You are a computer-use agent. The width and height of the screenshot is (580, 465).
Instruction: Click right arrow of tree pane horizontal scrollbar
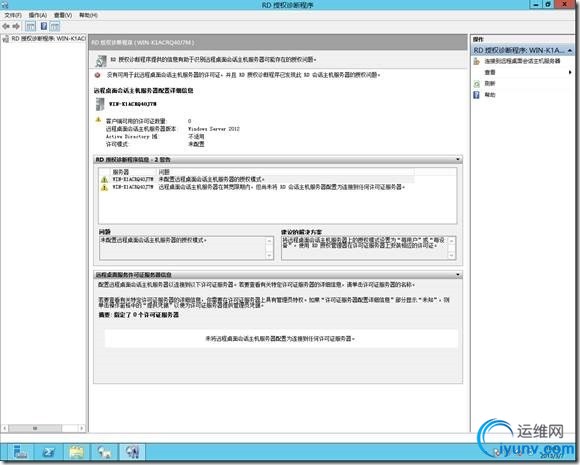82,428
